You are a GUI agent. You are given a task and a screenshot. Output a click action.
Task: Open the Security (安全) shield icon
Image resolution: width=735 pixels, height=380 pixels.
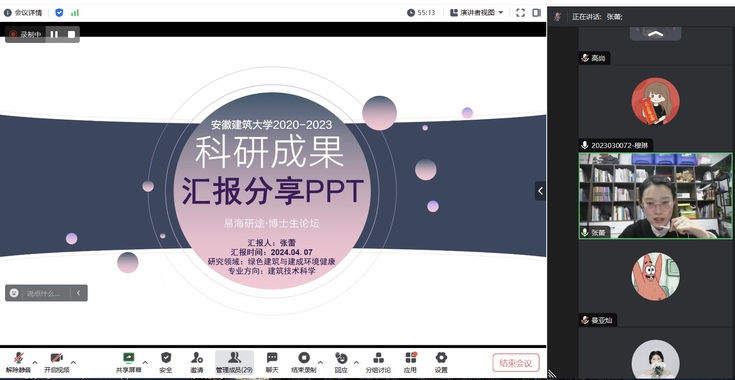[166, 363]
